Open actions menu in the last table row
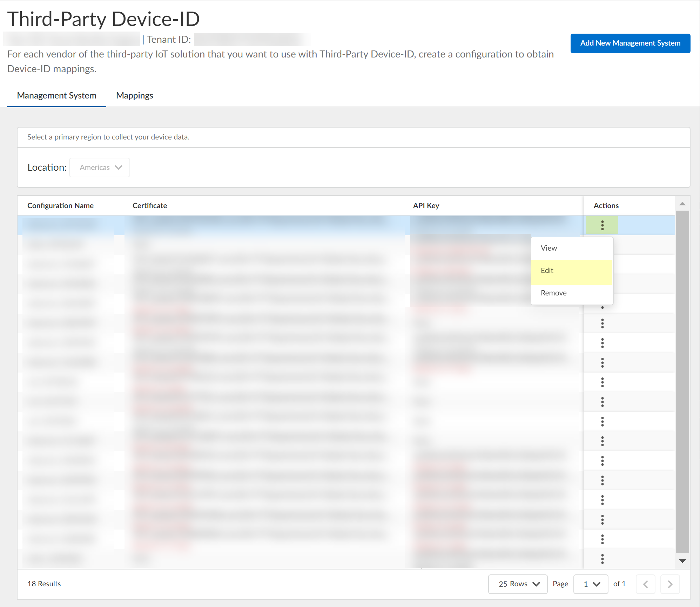 point(602,559)
